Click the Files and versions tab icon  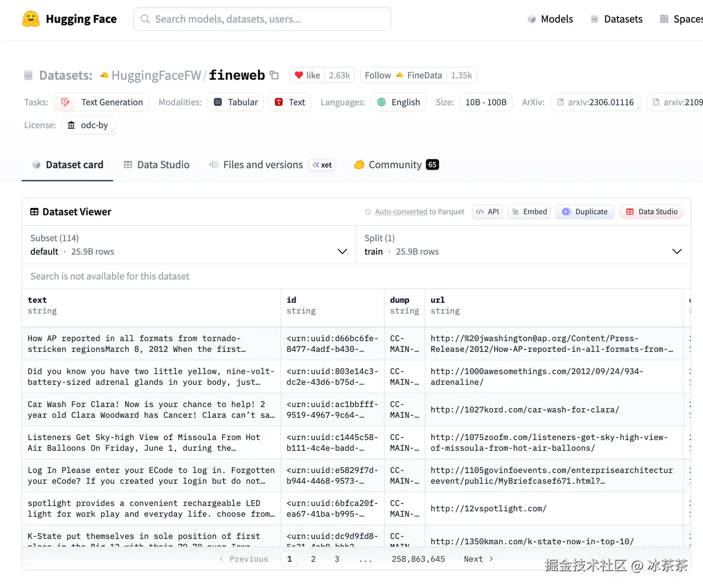click(214, 165)
